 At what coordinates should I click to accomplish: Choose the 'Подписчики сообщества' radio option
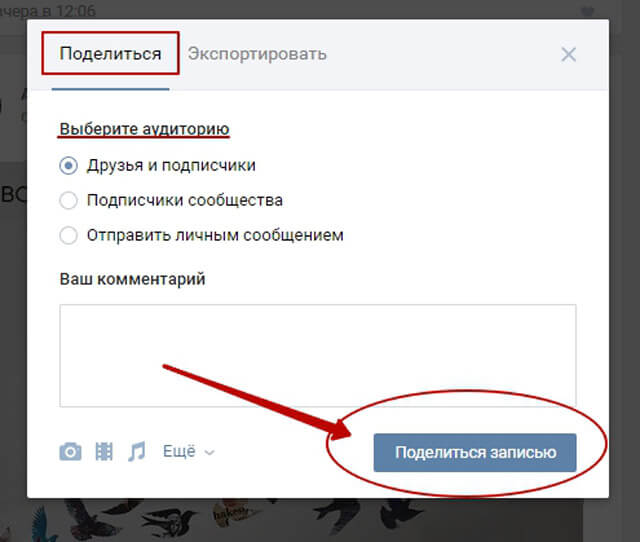(x=68, y=200)
